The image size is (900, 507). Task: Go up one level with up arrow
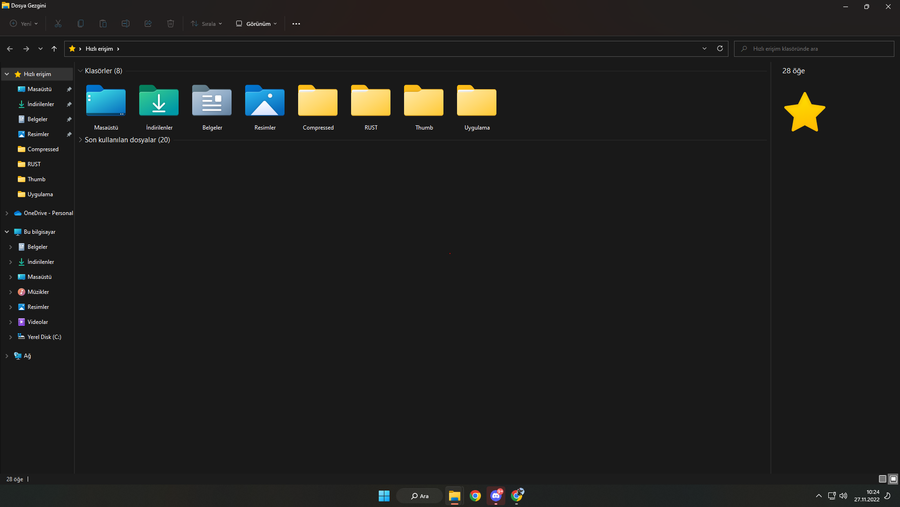[54, 49]
